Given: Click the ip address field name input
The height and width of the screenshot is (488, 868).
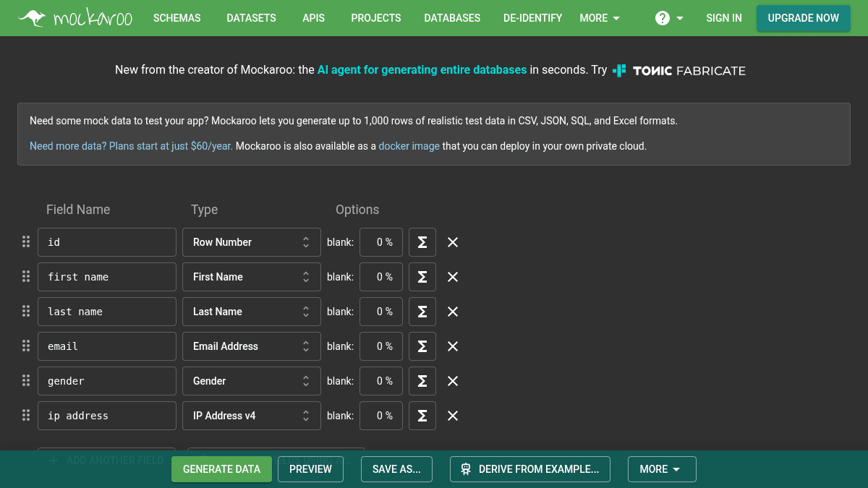Looking at the screenshot, I should (x=107, y=416).
